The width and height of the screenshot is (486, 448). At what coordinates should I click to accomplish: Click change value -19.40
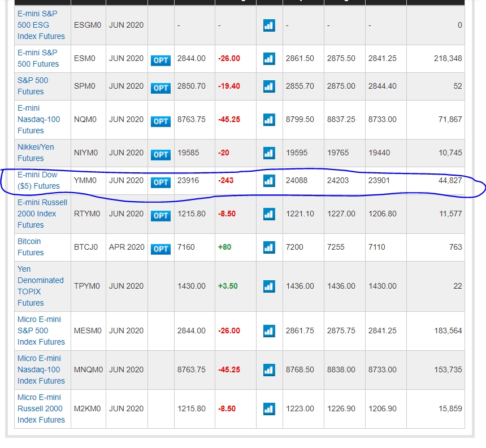click(229, 86)
